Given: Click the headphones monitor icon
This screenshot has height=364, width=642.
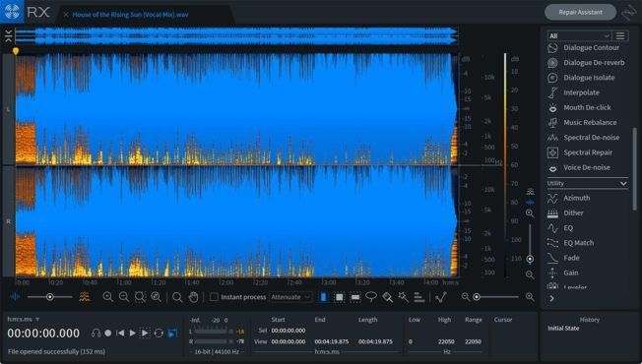Looking at the screenshot, I should pyautogui.click(x=96, y=333).
